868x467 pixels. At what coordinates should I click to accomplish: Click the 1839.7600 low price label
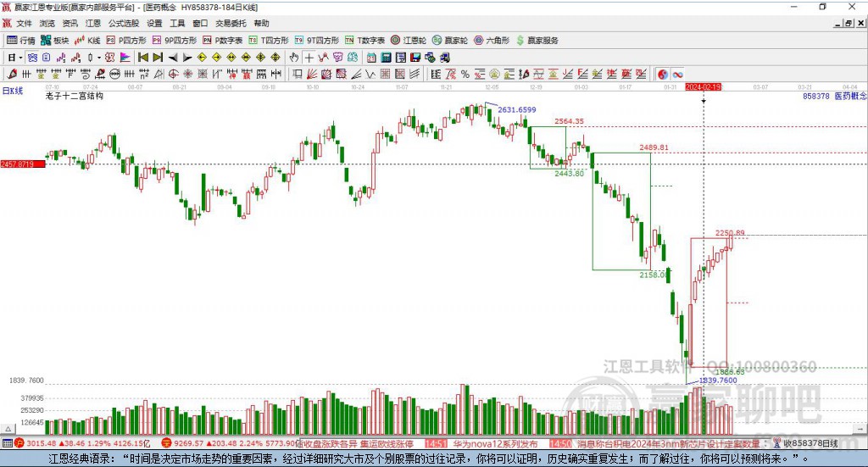click(718, 381)
